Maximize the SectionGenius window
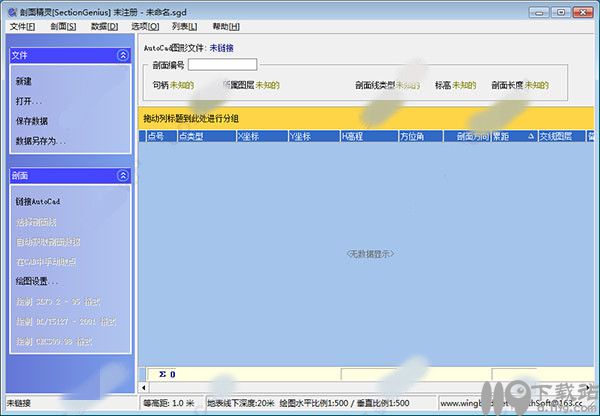The height and width of the screenshot is (416, 600). click(x=561, y=13)
